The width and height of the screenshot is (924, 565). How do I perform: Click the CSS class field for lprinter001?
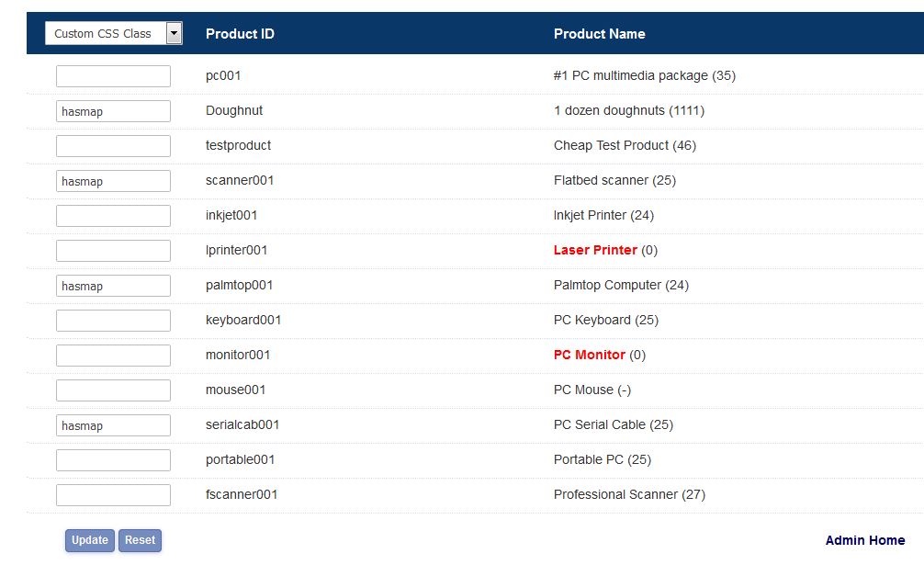113,251
